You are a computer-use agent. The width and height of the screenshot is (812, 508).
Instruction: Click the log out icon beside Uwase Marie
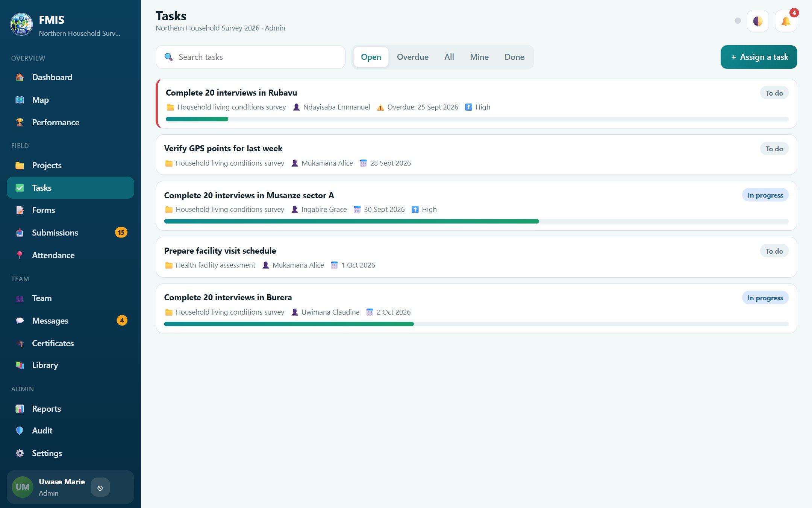click(x=100, y=488)
